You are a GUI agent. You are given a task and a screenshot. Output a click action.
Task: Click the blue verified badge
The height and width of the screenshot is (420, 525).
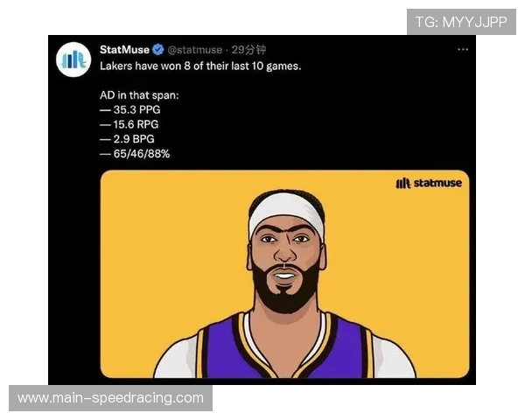pos(158,50)
